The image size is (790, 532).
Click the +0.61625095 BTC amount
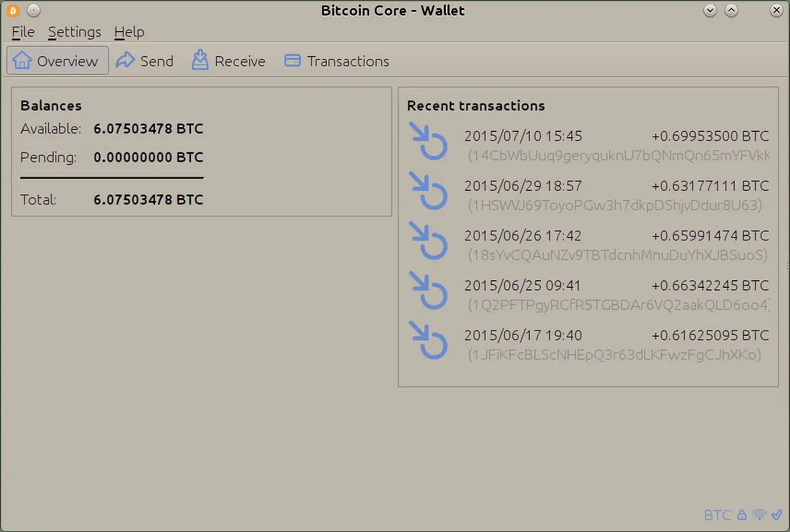[710, 335]
